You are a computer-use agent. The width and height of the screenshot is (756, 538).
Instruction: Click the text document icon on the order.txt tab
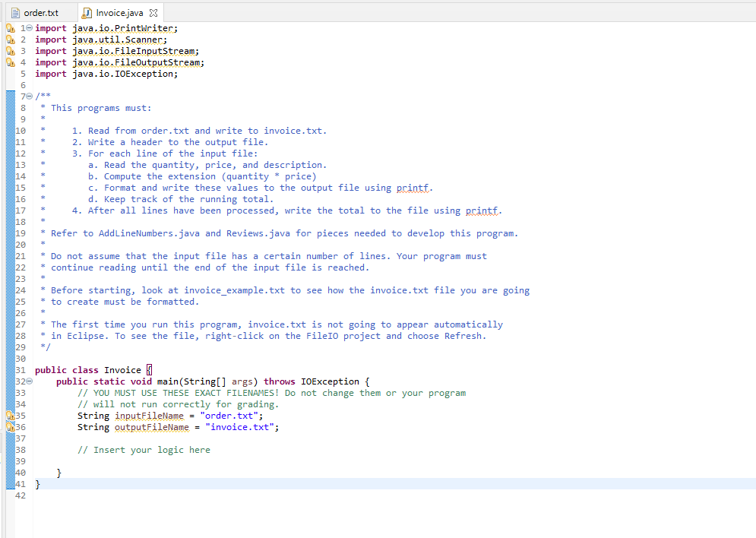(14, 12)
